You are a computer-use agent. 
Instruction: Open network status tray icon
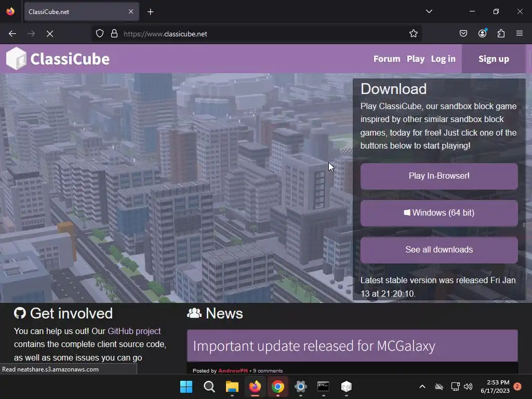[455, 387]
